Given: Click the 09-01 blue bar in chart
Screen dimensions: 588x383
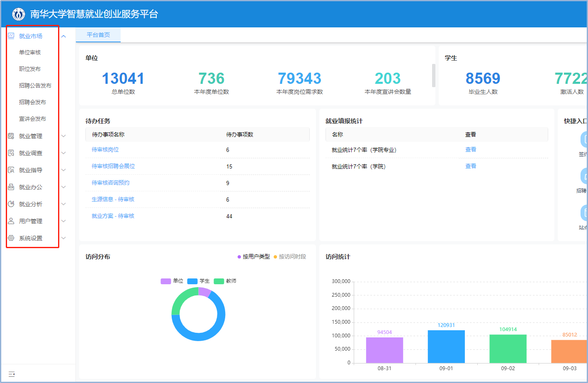Looking at the screenshot, I should point(446,346).
